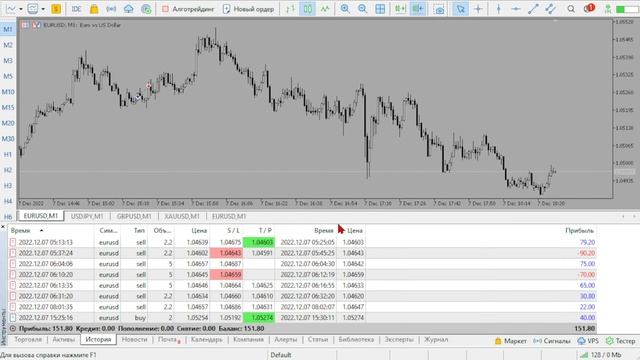
Task: Select the H1 timeframe
Action: (8, 154)
